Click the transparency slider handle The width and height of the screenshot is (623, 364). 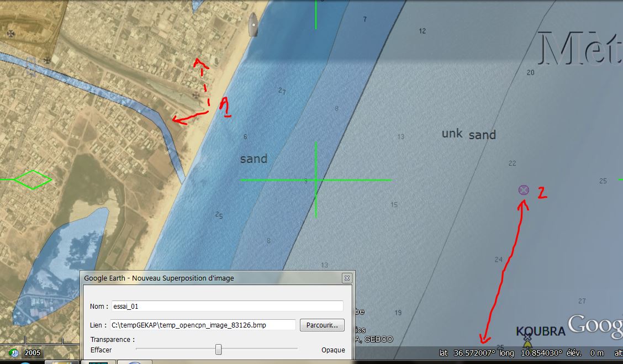pos(218,349)
